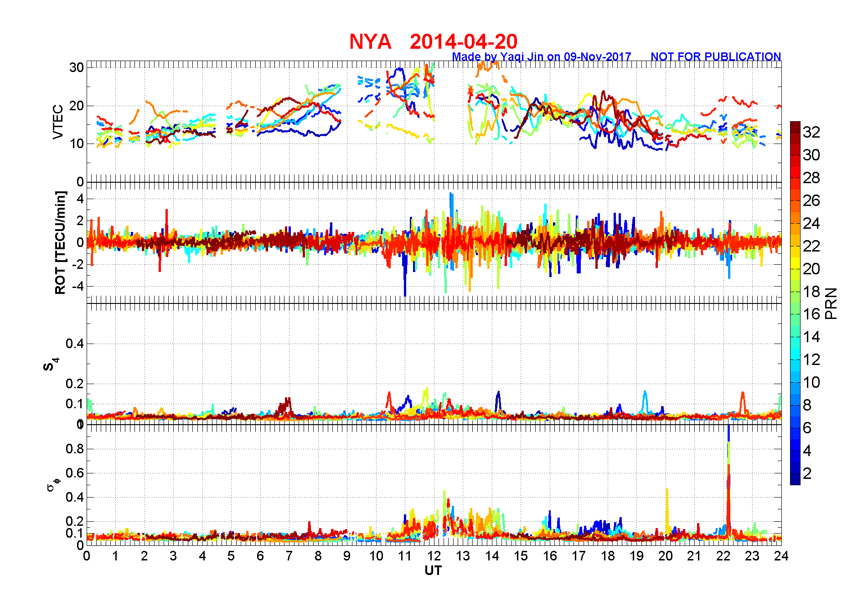Click the VTEC axis tick "30"
The width and height of the screenshot is (868, 606).
click(77, 67)
